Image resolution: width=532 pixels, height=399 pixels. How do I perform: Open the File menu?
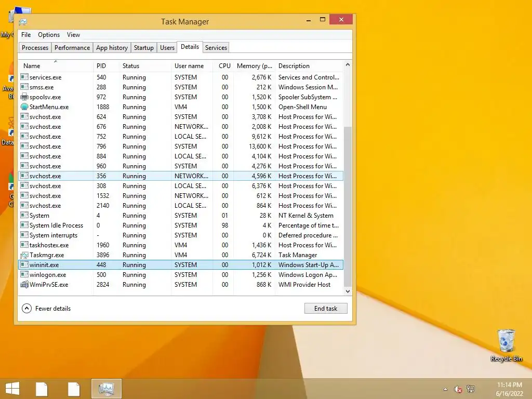click(26, 35)
